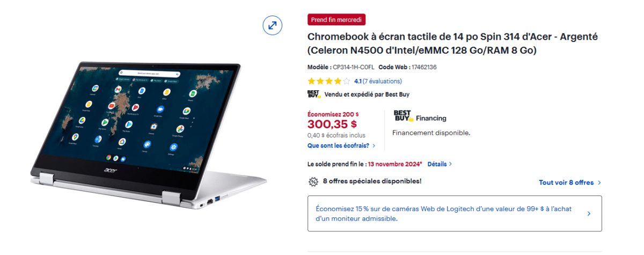Screen dimensions: 644x255
Task: Click the chevron beside Détails
Action: [x=450, y=164]
